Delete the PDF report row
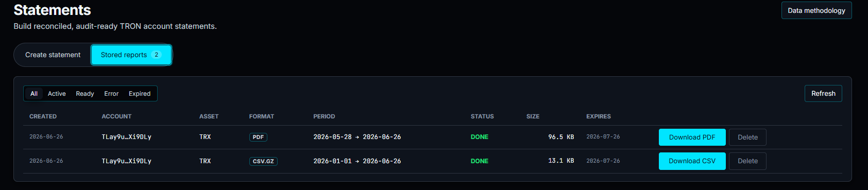The height and width of the screenshot is (190, 868). 747,137
